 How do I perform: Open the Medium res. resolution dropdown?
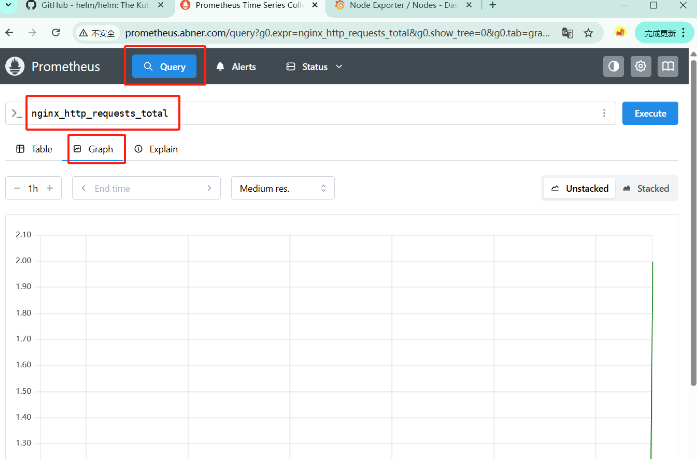pos(283,188)
